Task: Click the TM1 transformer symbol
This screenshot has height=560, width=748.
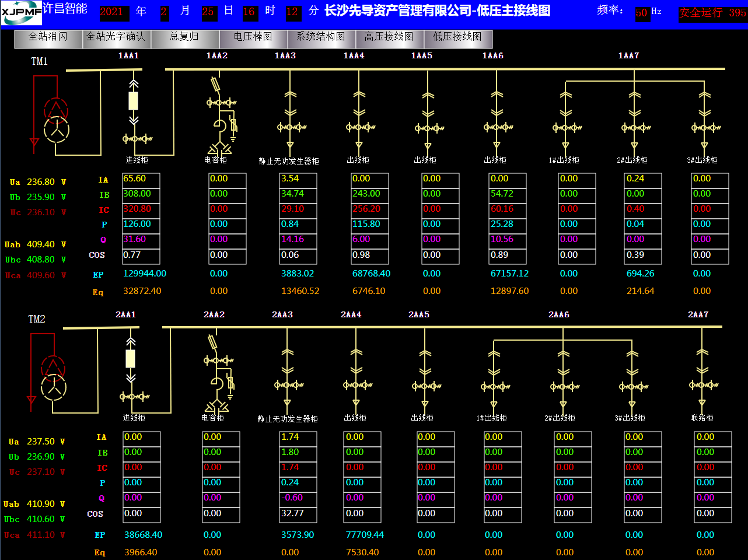Action: click(57, 120)
